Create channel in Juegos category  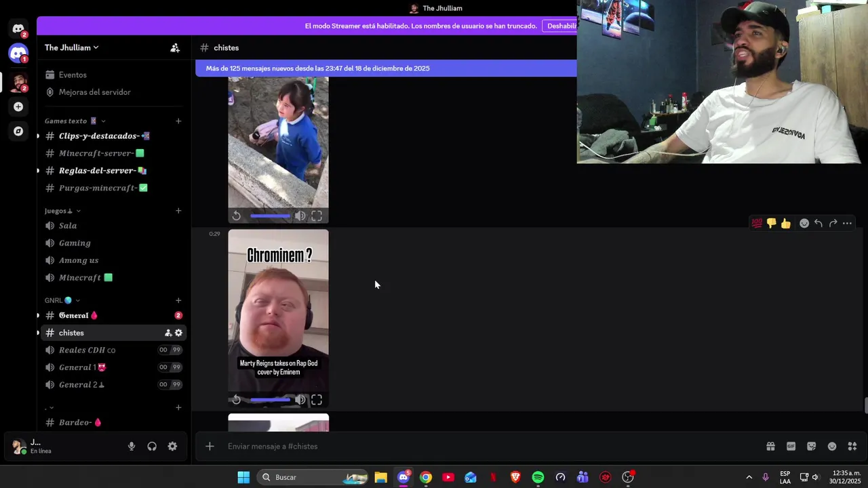[178, 211]
